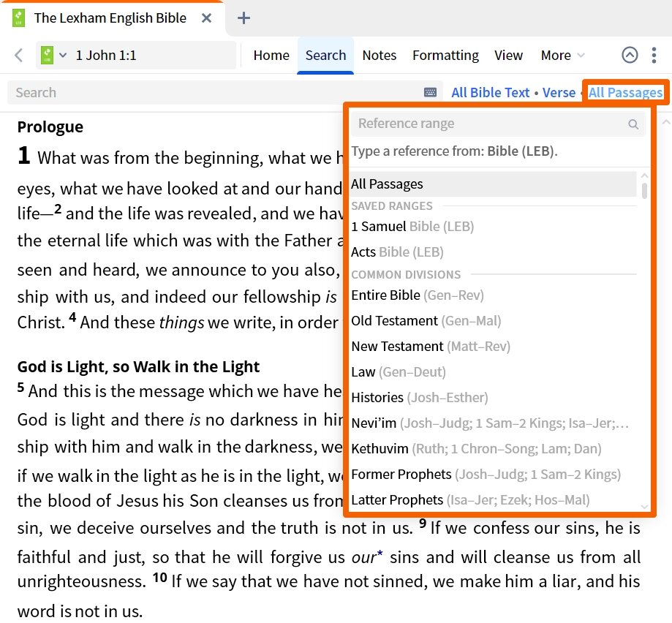Click verse number 10
This screenshot has height=623, width=672.
(160, 578)
